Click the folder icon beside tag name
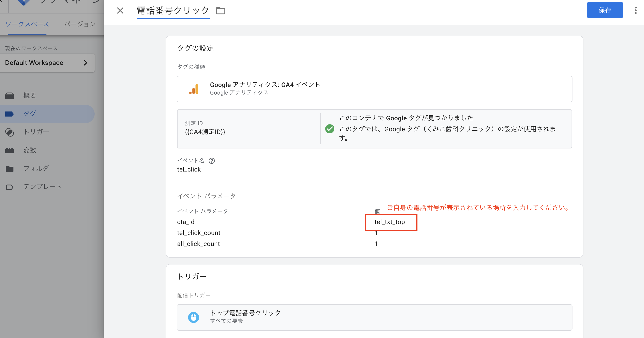Viewport: 644px width, 338px height. coord(221,11)
